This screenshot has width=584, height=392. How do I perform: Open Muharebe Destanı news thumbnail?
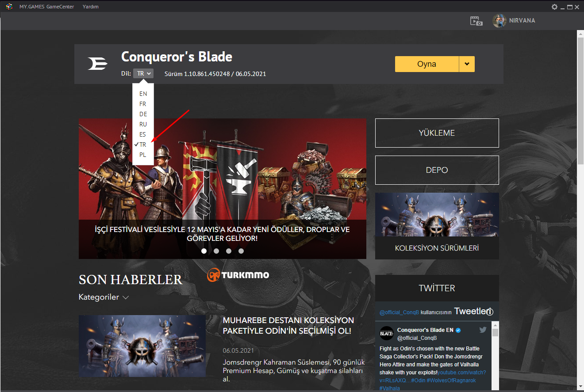142,346
